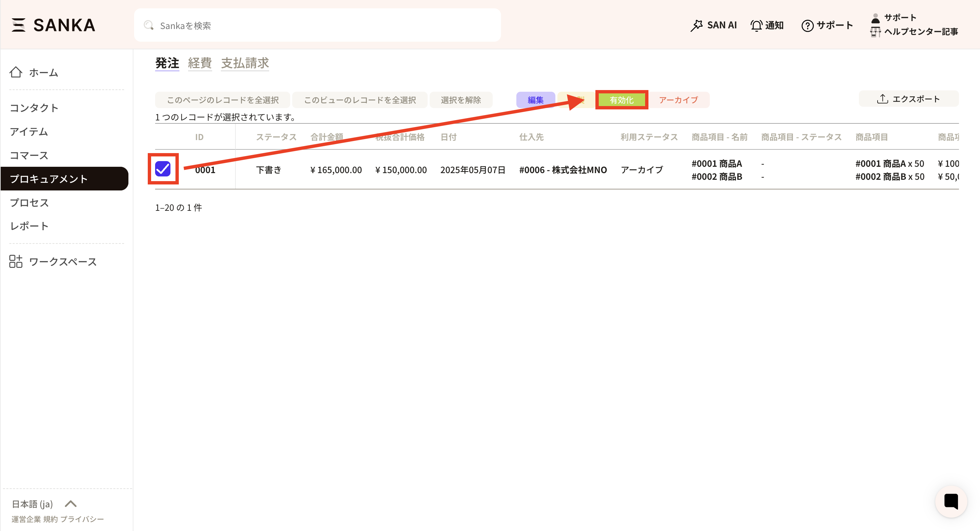Open SAN AI wand icon
Viewport: 980px width, 531px height.
pos(696,25)
